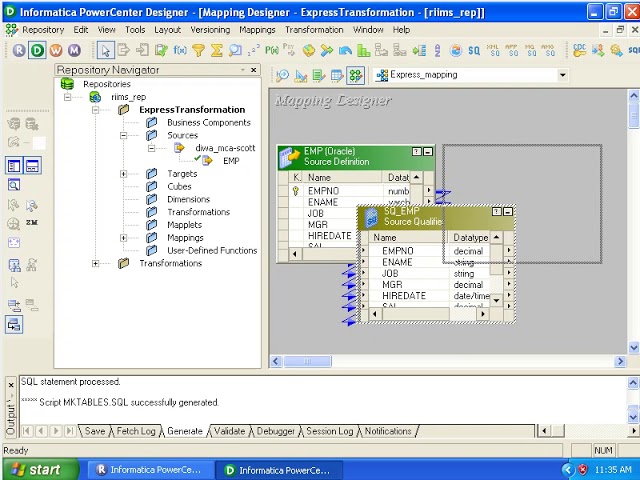Click the EMP source definition header icon
This screenshot has width=640, height=480.
(289, 158)
